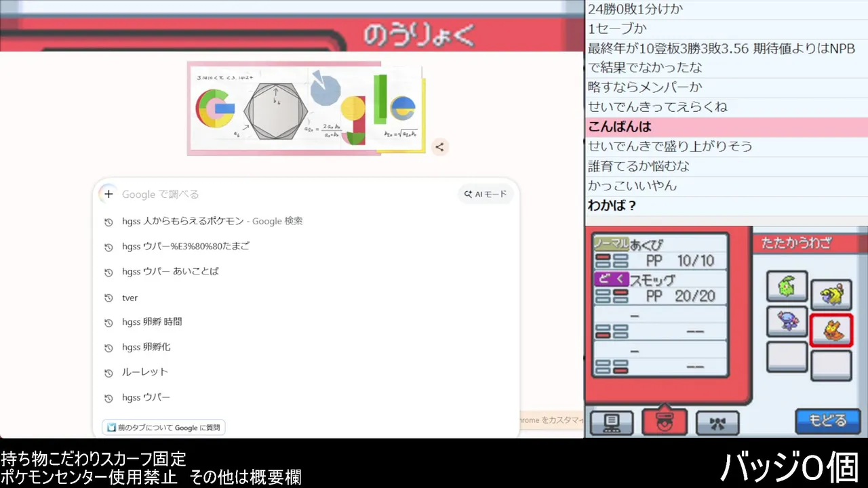868x488 pixels.
Task: Open the trainer memo tab in game
Action: point(612,422)
